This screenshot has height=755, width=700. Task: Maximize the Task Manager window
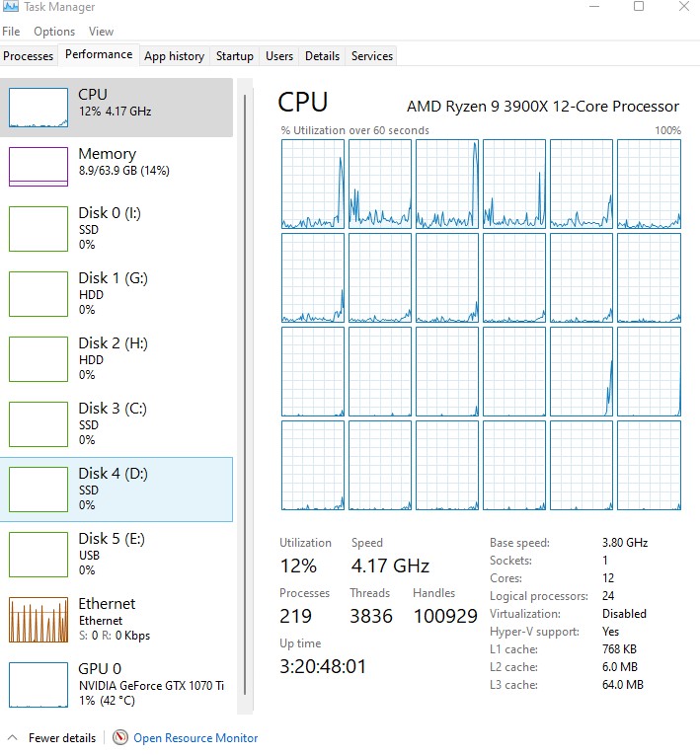639,6
